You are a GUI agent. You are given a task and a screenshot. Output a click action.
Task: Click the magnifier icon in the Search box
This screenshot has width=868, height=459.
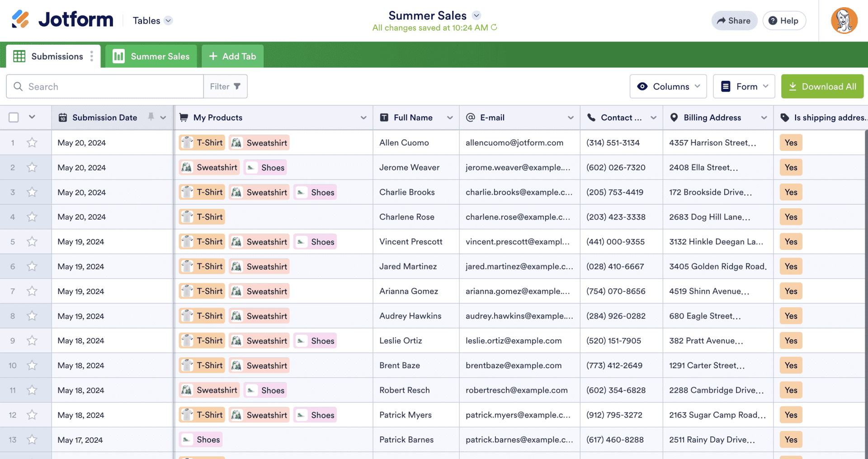(18, 86)
